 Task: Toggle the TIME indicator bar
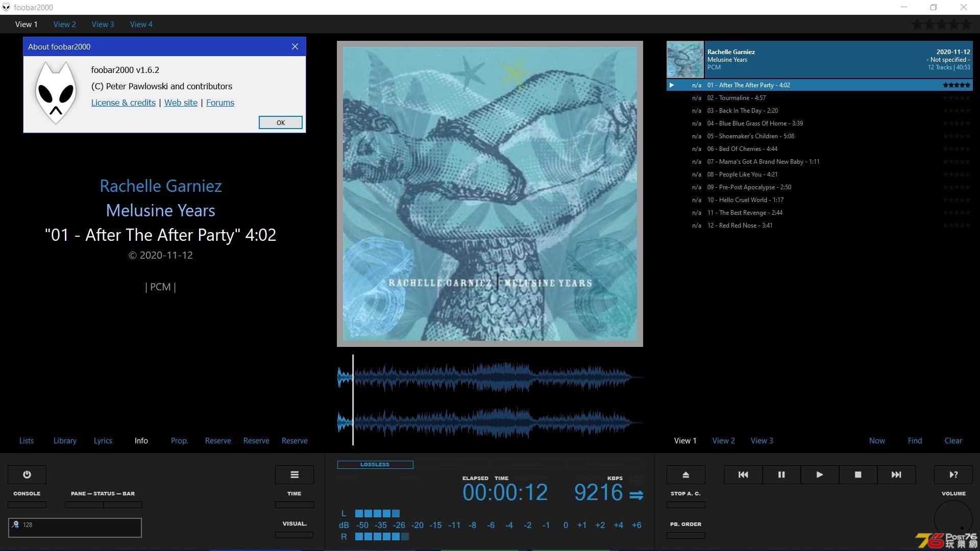[x=295, y=505]
